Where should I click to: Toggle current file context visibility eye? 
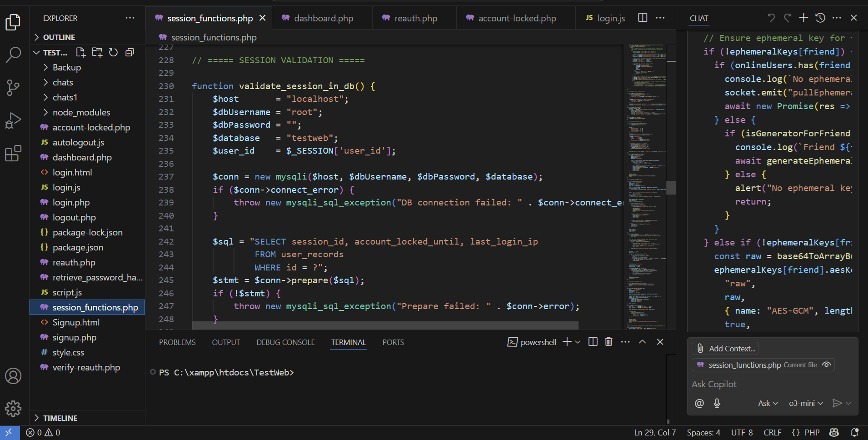827,365
